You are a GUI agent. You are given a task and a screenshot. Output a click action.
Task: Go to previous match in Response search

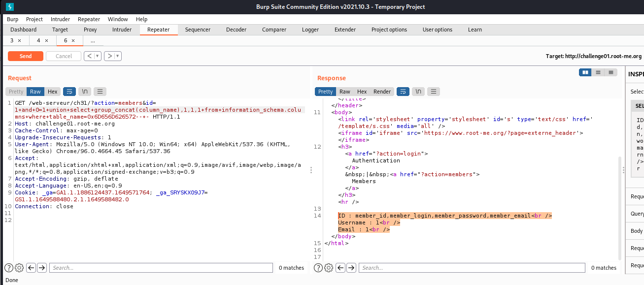pos(340,268)
